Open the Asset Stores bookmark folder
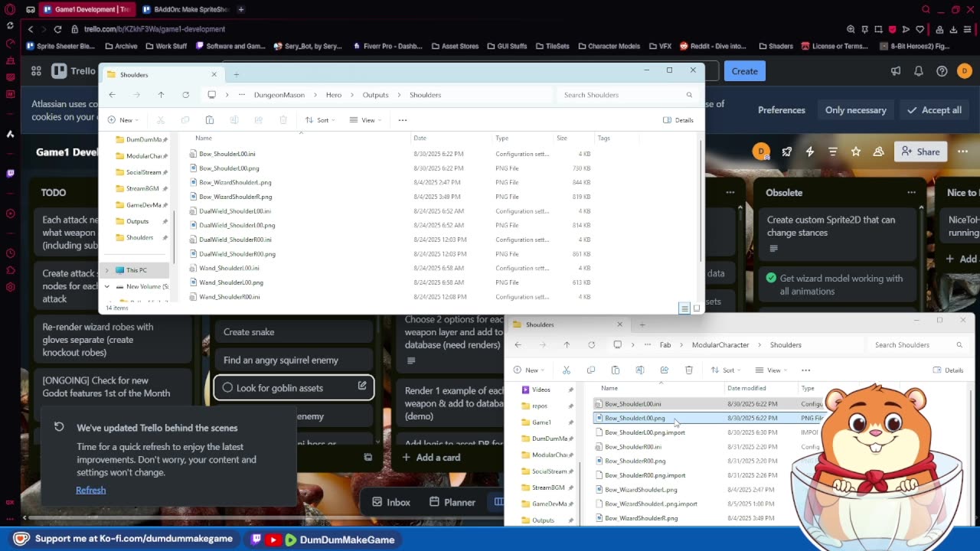 [455, 46]
